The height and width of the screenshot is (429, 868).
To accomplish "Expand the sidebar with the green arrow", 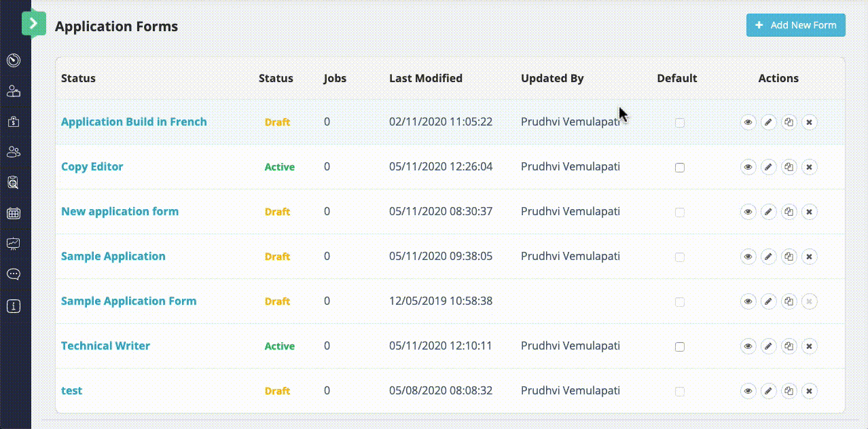I will click(x=33, y=24).
